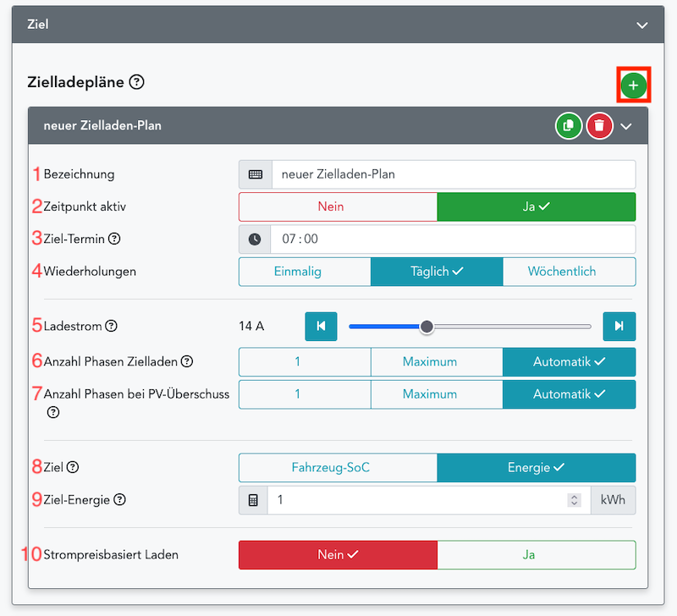Image resolution: width=677 pixels, height=616 pixels.
Task: Show help for Ziel-Termin
Action: click(x=114, y=239)
